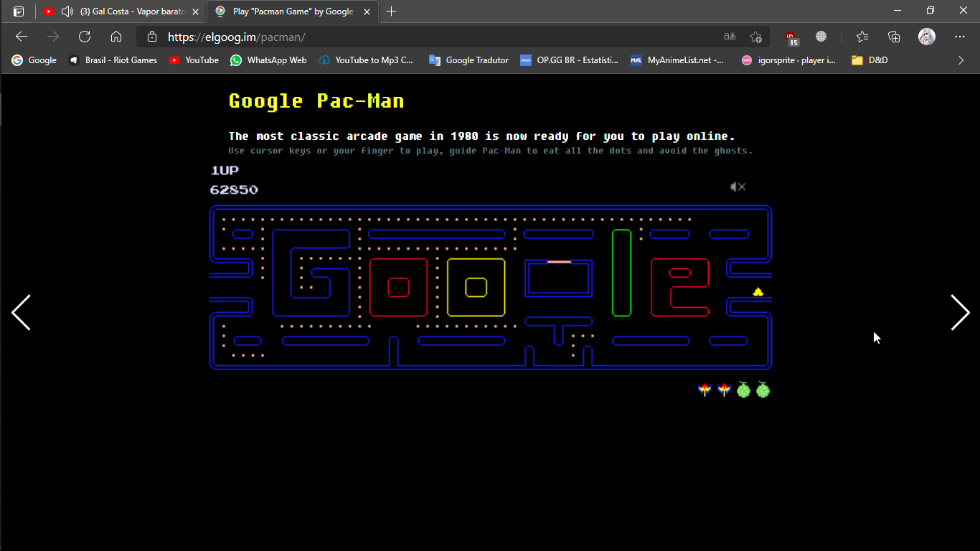Click the Google Pac-Man title heading
The image size is (980, 551).
point(316,101)
